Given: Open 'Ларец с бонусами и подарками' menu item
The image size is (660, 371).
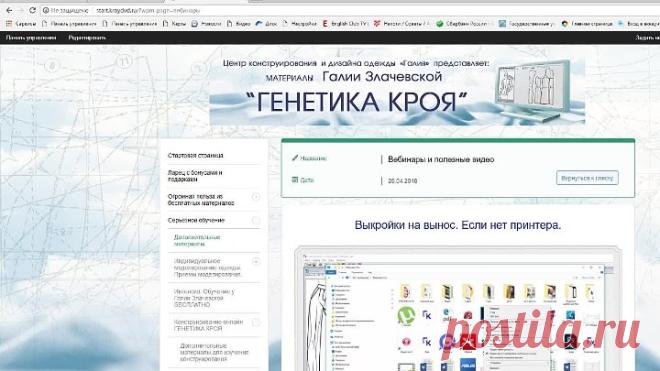Looking at the screenshot, I should [x=195, y=176].
